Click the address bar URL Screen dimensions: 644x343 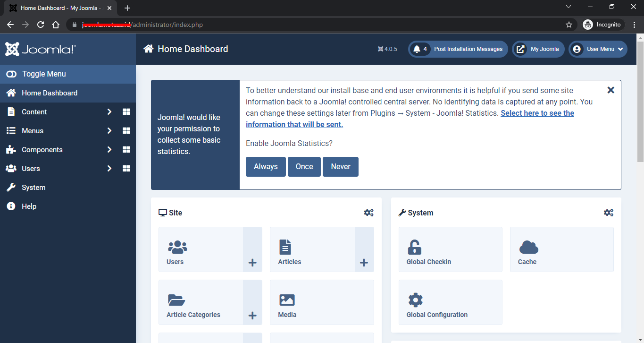tap(142, 25)
